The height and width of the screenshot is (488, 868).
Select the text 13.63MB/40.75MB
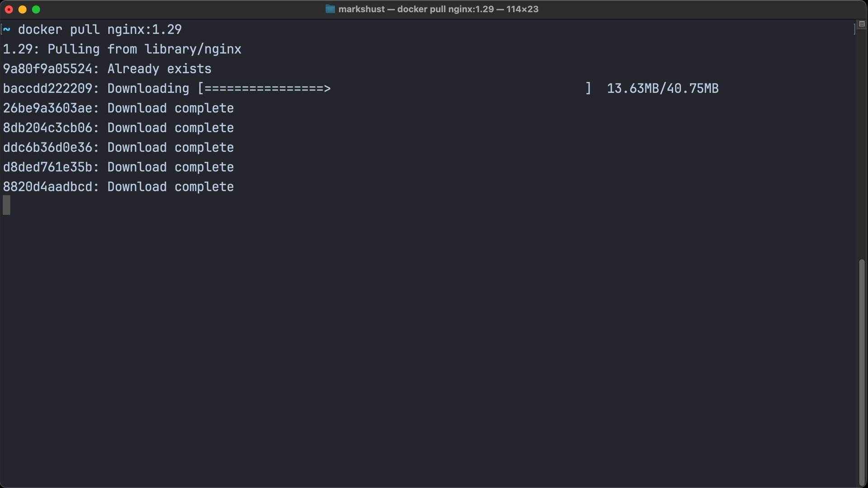(x=663, y=89)
